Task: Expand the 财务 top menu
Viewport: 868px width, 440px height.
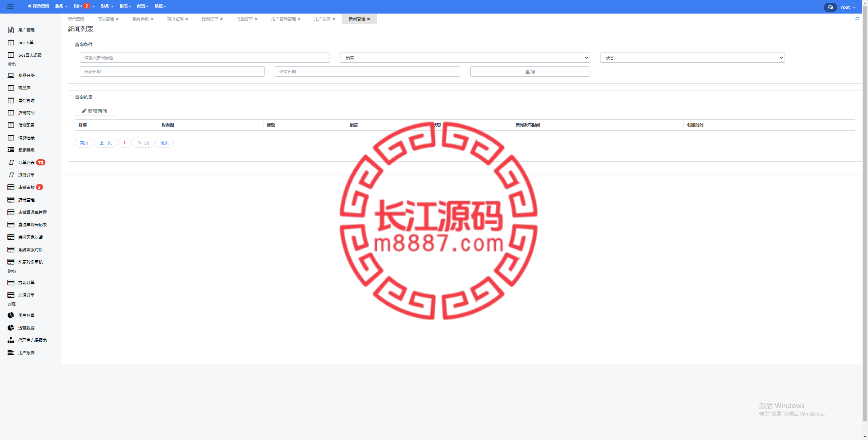Action: click(x=107, y=6)
